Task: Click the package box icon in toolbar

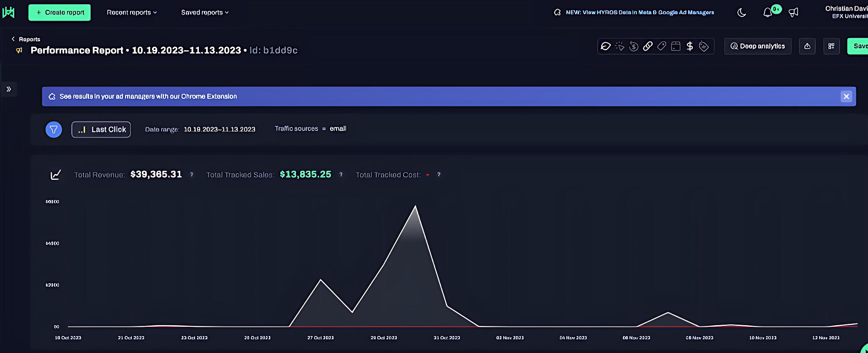Action: click(675, 46)
